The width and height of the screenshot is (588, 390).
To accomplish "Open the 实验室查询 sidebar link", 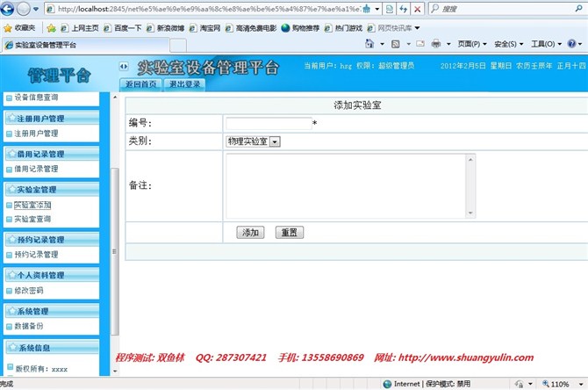I will point(32,220).
